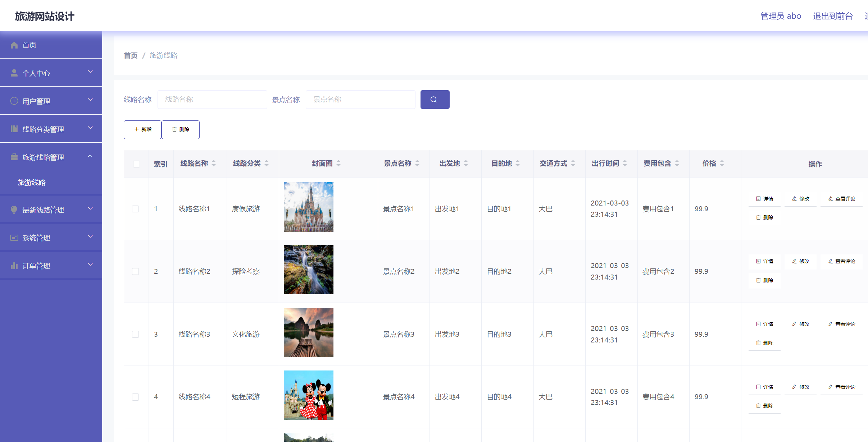Select the 首页 home icon in sidebar
The height and width of the screenshot is (442, 868).
[x=14, y=45]
